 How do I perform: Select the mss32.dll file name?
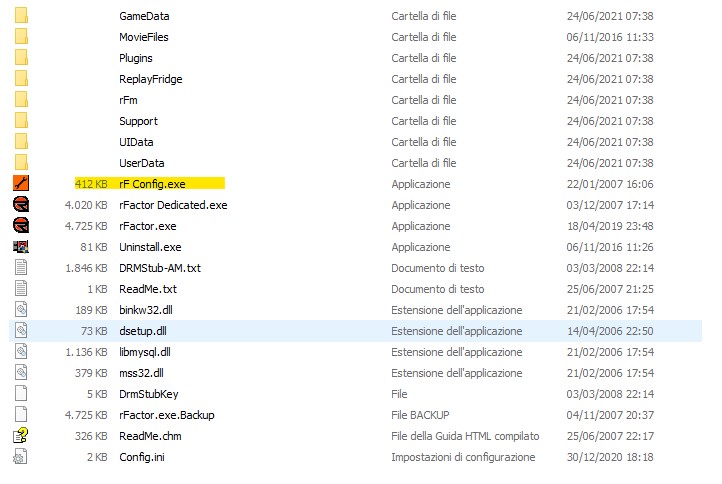pos(141,373)
